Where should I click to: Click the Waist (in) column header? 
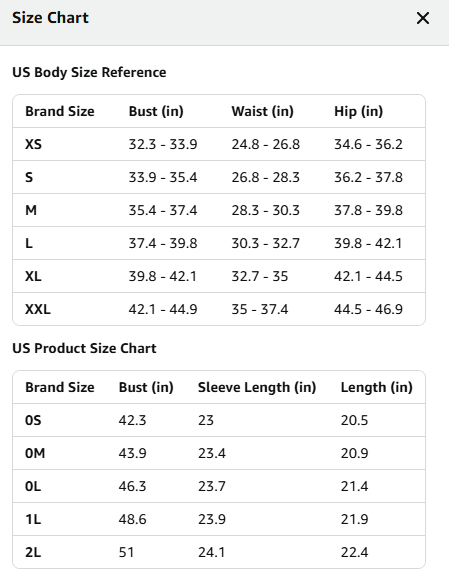click(x=262, y=111)
